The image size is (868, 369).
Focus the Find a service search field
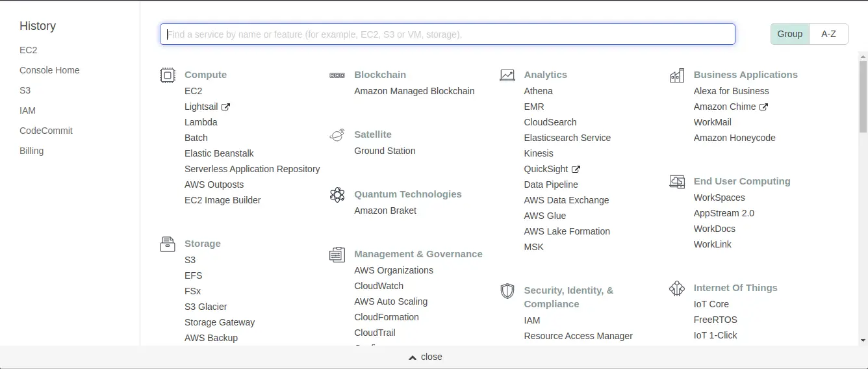click(x=448, y=34)
